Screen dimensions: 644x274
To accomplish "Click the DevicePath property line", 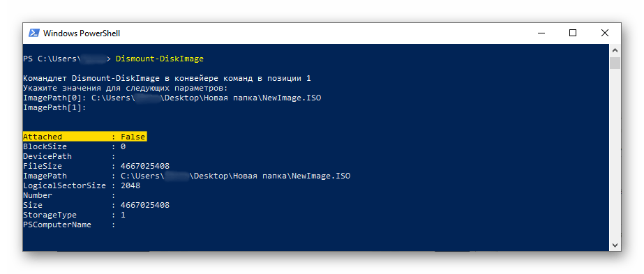I will (69, 156).
